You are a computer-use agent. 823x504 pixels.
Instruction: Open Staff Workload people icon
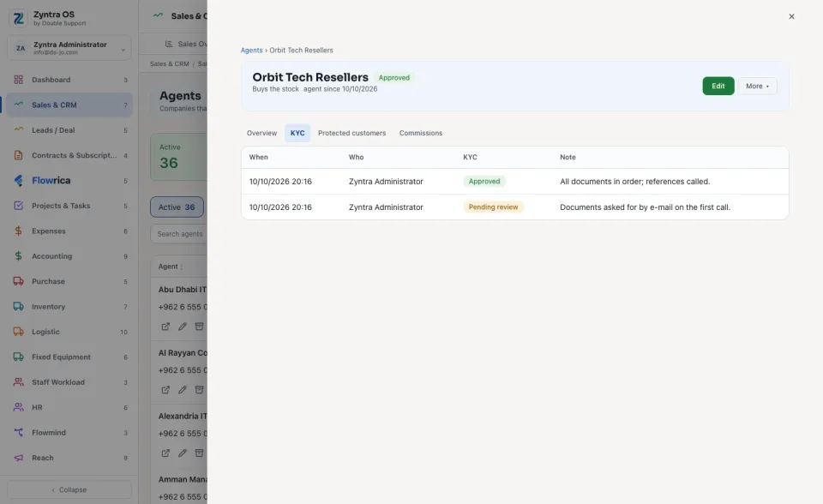[18, 382]
